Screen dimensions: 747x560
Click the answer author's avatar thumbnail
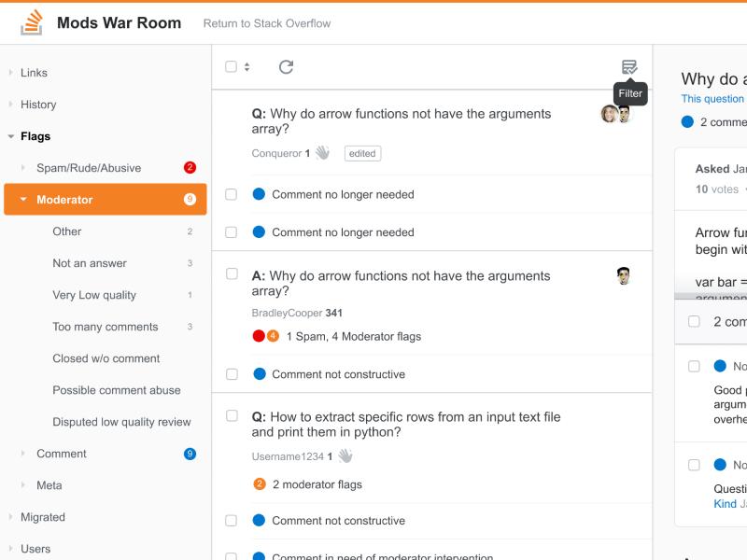(624, 276)
